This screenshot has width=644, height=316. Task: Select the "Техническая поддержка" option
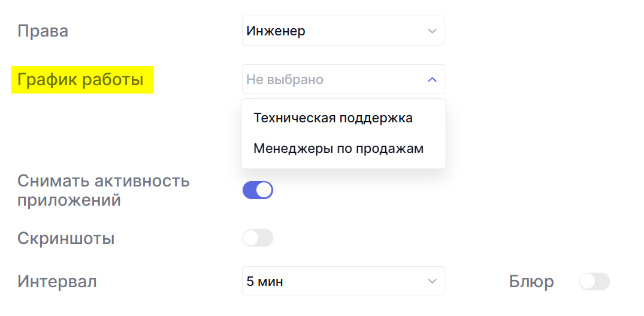[333, 118]
